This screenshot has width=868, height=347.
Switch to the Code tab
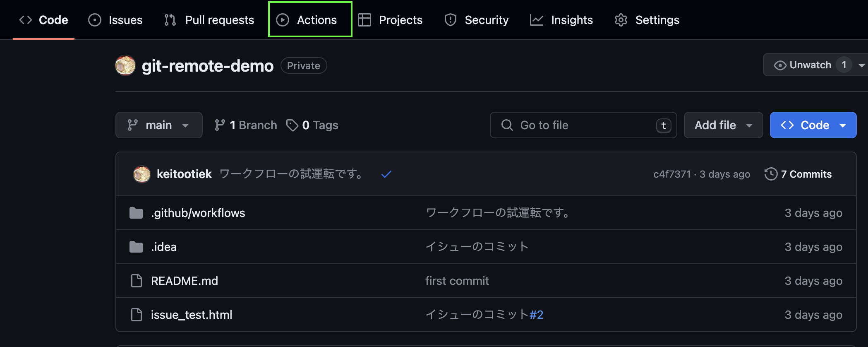coord(43,19)
